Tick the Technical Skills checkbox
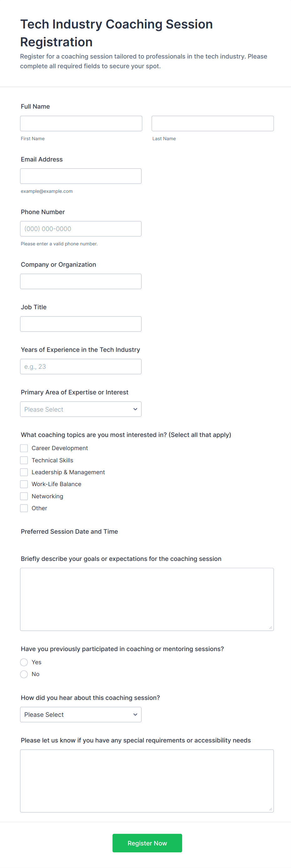 pyautogui.click(x=24, y=460)
